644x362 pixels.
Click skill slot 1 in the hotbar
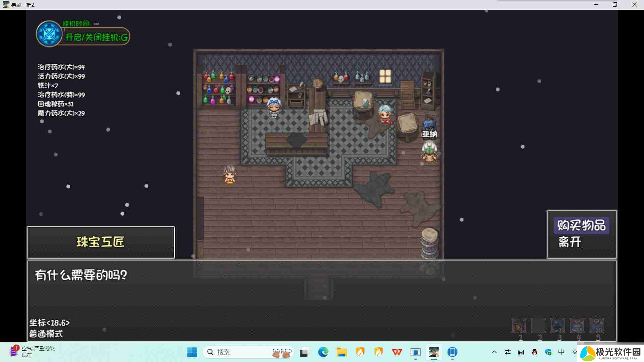coord(519,326)
